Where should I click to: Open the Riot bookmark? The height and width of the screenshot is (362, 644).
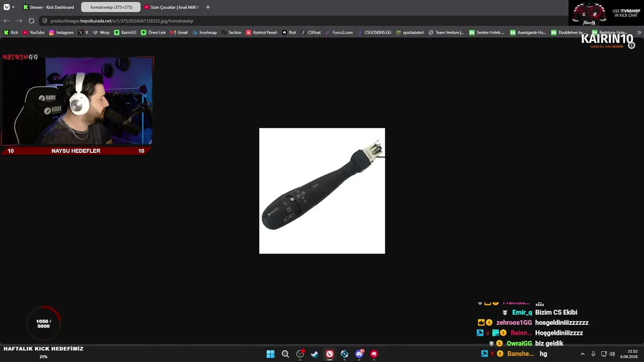pyautogui.click(x=289, y=32)
